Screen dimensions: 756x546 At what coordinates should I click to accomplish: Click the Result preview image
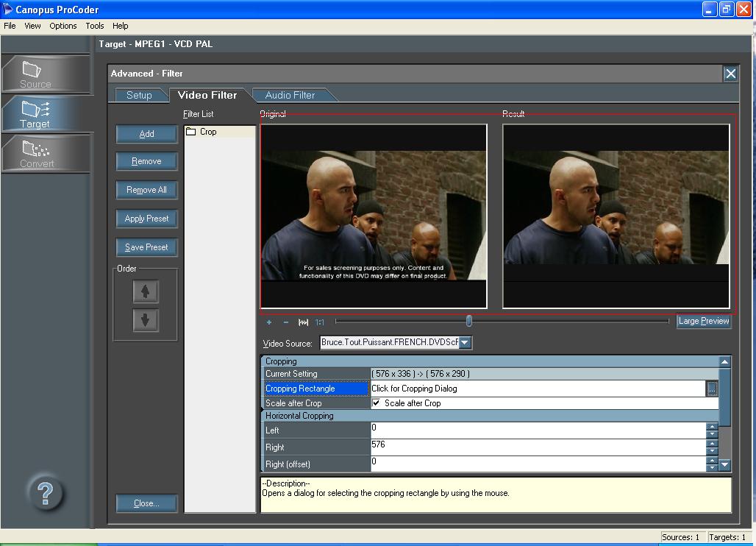pos(616,216)
